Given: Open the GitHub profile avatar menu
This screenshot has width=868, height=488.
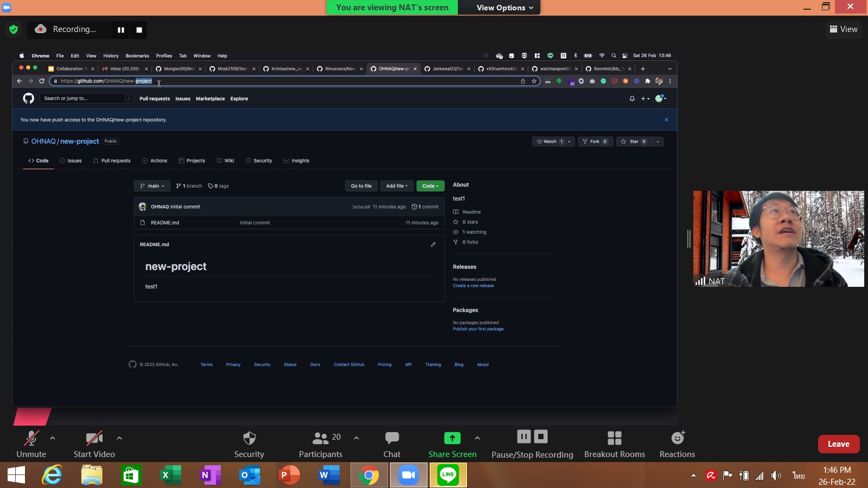Looking at the screenshot, I should (x=660, y=98).
